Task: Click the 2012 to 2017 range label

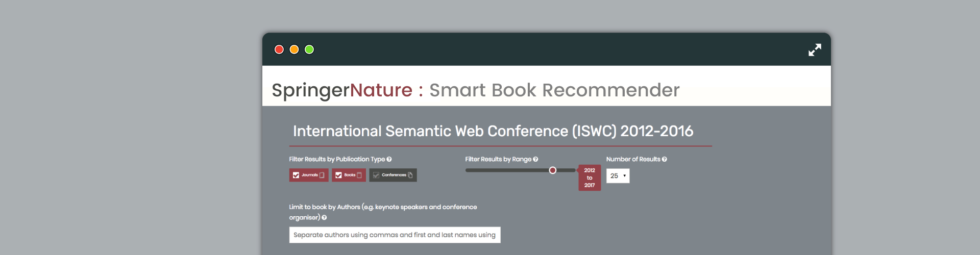Action: tap(590, 177)
